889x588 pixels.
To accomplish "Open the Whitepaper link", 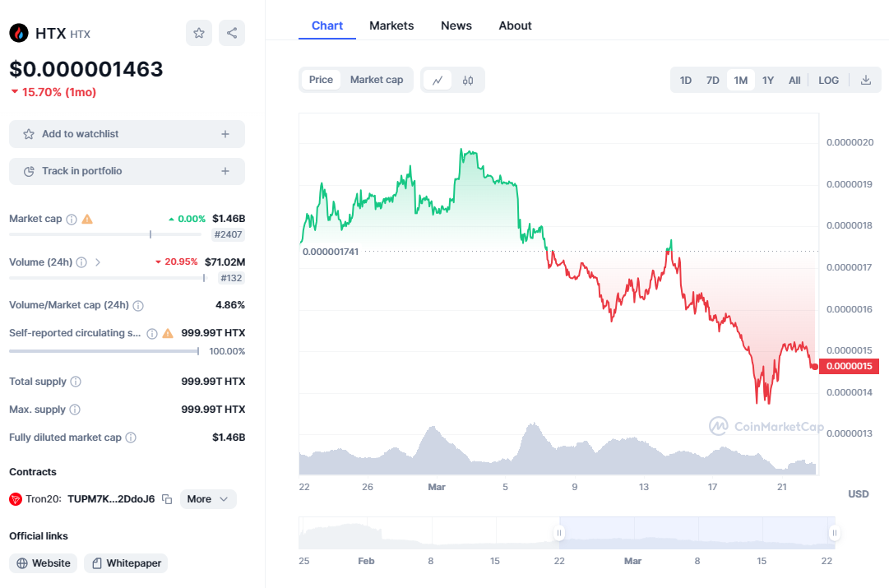I will (x=126, y=563).
